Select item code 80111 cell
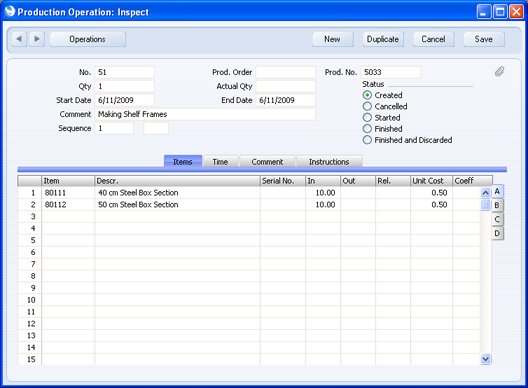The image size is (528, 388). point(68,193)
